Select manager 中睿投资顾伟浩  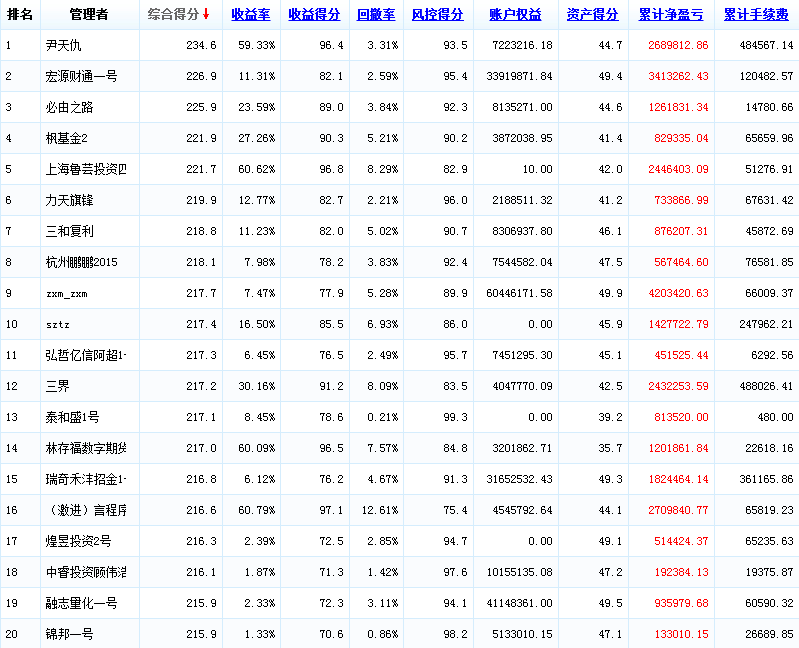click(x=86, y=572)
